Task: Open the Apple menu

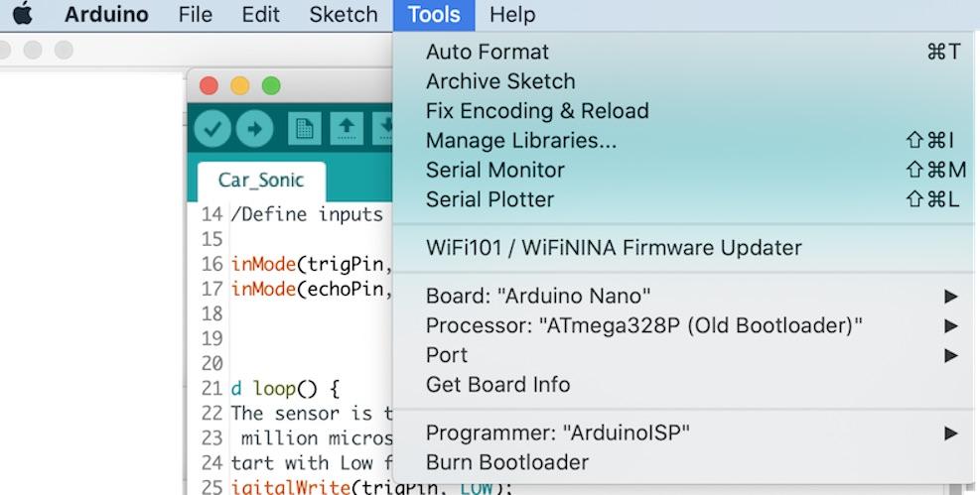Action: [22, 14]
